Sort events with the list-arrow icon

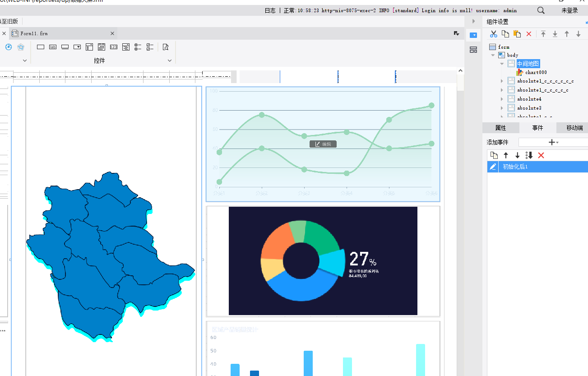529,155
